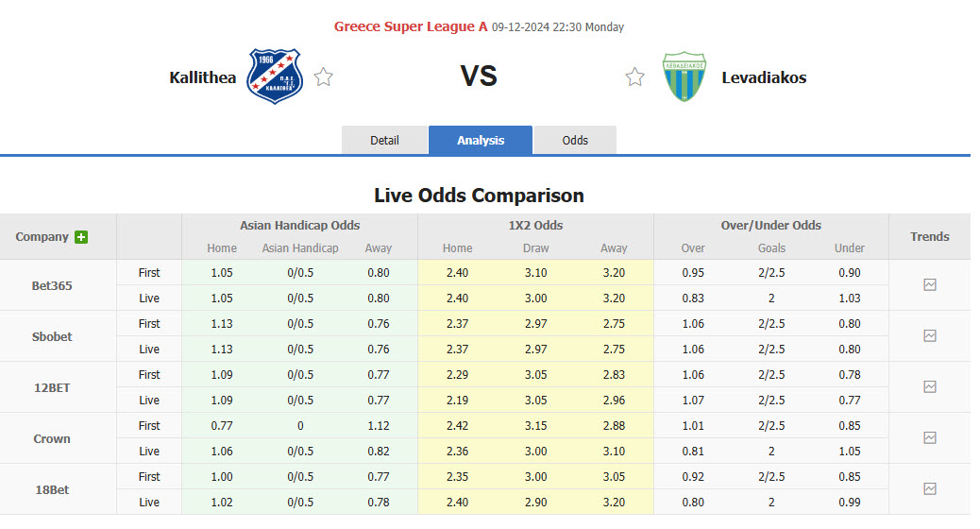The width and height of the screenshot is (980, 529).
Task: Switch to the Odds tab
Action: pos(575,140)
